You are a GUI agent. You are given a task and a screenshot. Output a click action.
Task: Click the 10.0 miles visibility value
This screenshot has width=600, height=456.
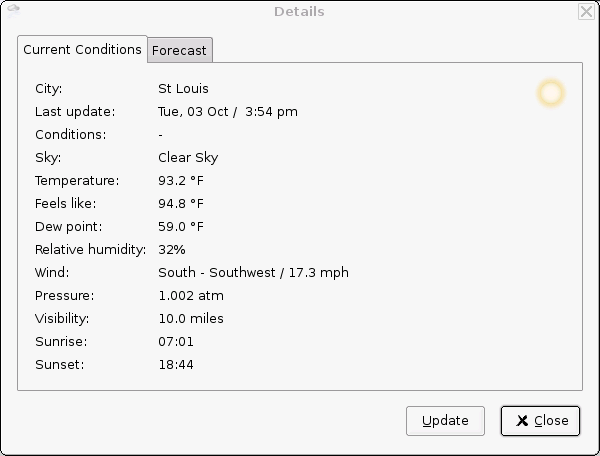pos(191,319)
